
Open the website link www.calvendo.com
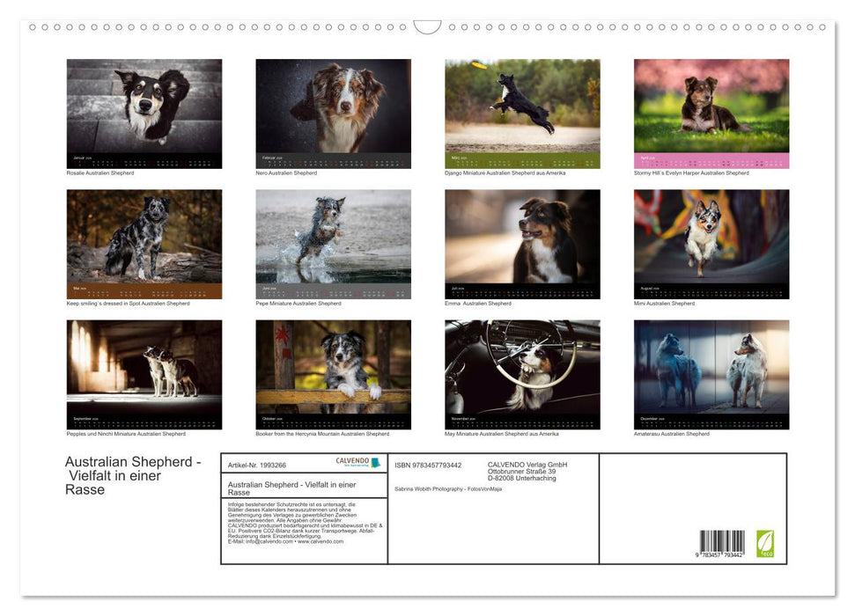[x=320, y=543]
